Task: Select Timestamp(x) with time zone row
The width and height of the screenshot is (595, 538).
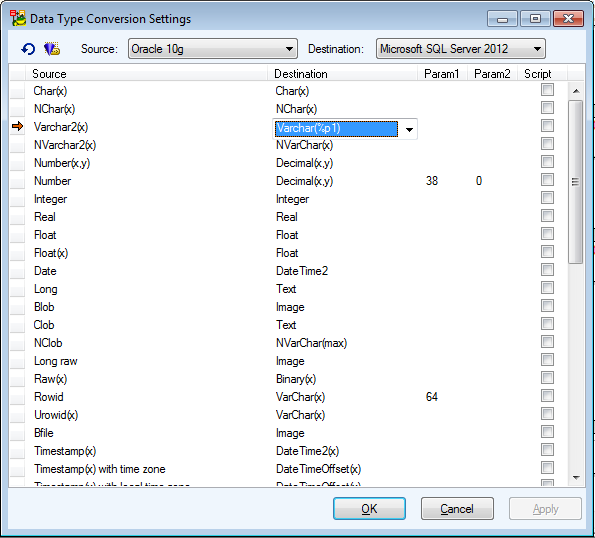Action: [100, 469]
